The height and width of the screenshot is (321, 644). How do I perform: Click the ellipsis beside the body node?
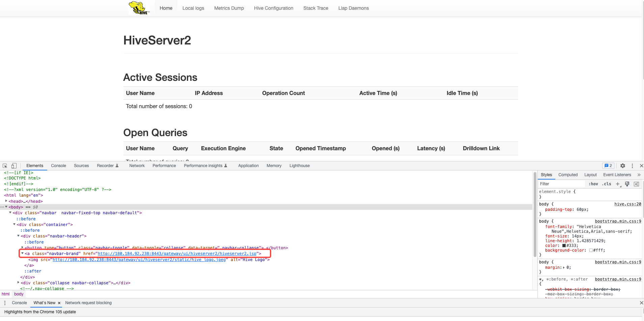(2, 207)
